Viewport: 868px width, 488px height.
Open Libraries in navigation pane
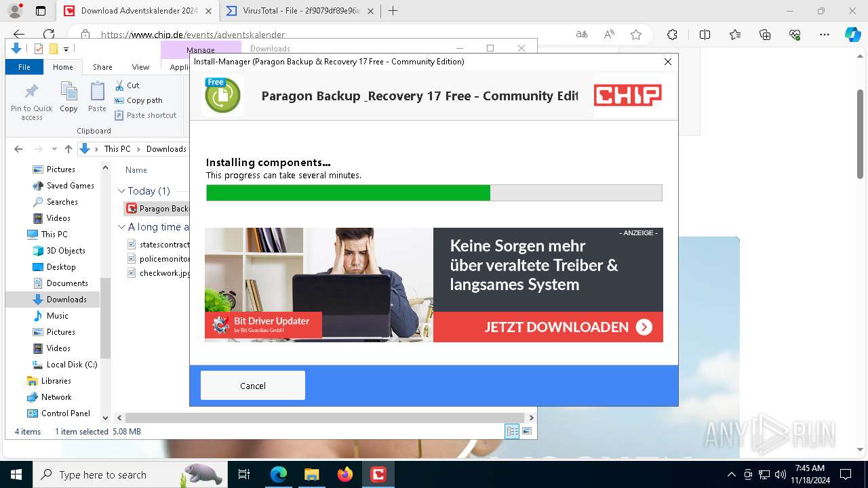[56, 381]
